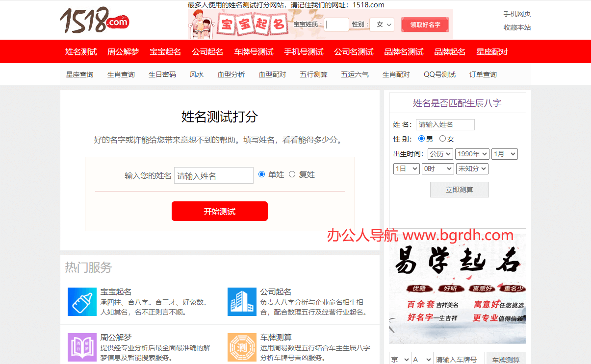Open the 五运六气 link
Screen dimensions: 591x364
tap(355, 74)
